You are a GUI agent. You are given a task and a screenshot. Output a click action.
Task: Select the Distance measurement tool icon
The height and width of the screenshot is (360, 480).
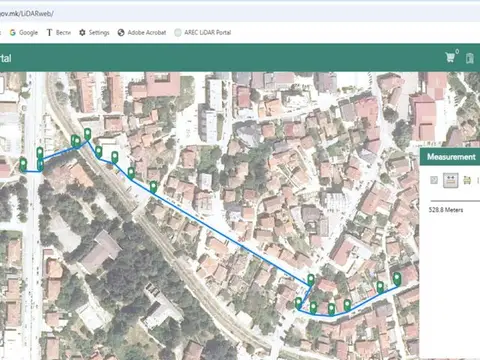point(451,180)
